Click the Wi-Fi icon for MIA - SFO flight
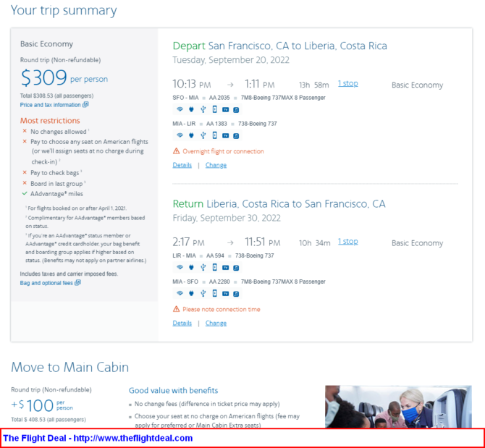 click(x=179, y=293)
